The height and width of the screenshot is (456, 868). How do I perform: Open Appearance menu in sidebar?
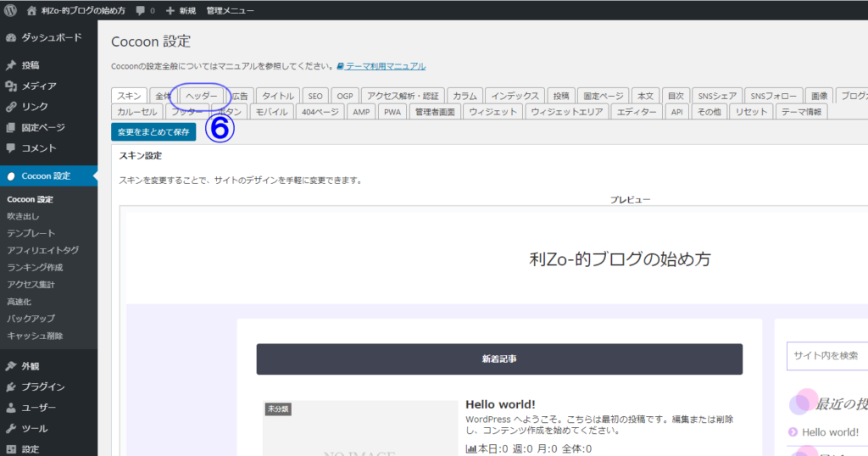pos(31,366)
